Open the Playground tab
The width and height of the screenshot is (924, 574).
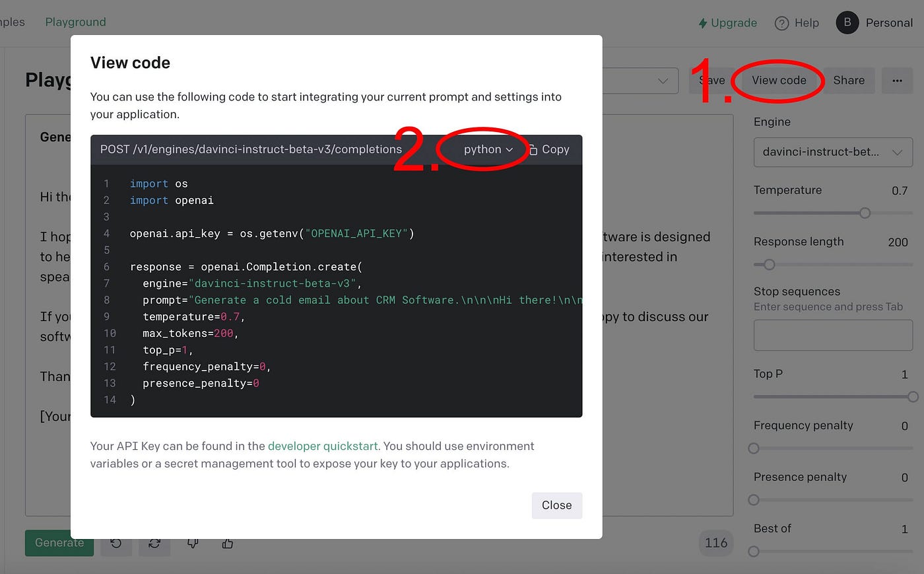[x=75, y=22]
